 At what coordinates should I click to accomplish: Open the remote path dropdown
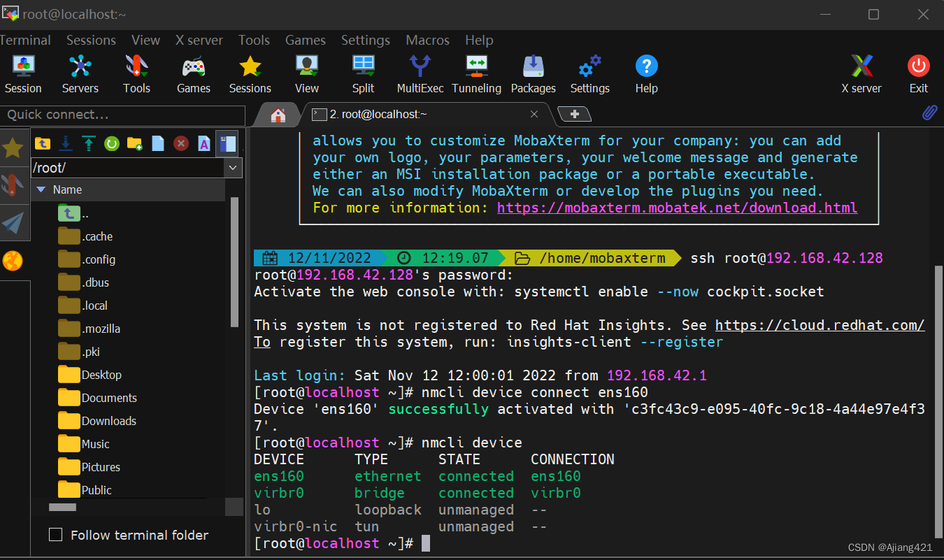pos(233,168)
